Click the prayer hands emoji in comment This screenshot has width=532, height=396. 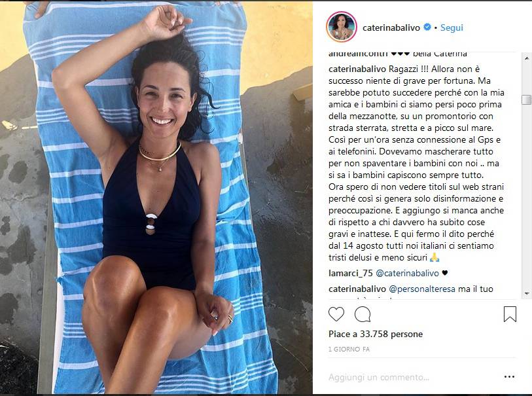[434, 257]
